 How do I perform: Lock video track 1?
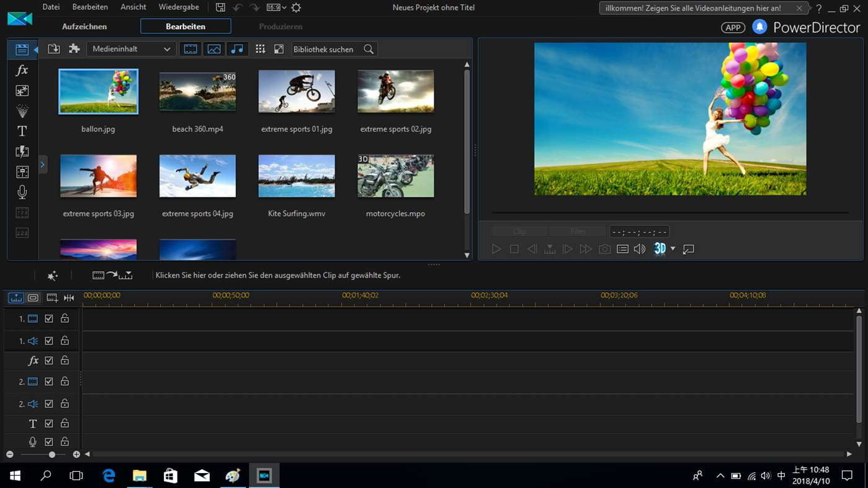pyautogui.click(x=65, y=319)
